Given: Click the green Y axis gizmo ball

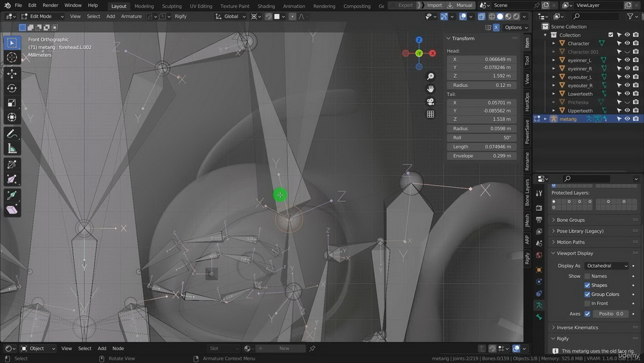Looking at the screenshot, I should 419,54.
